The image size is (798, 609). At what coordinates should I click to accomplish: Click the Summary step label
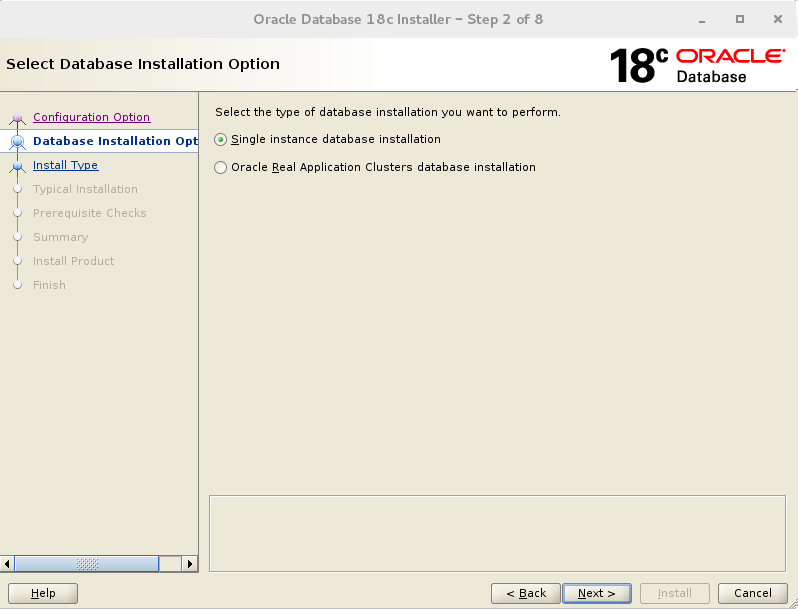coord(61,237)
